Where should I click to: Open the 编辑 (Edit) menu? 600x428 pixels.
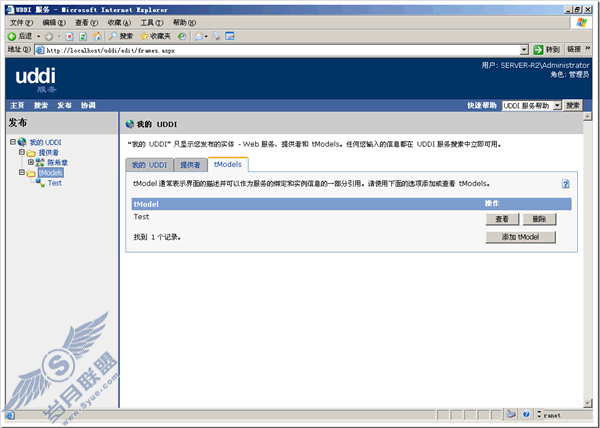point(54,23)
